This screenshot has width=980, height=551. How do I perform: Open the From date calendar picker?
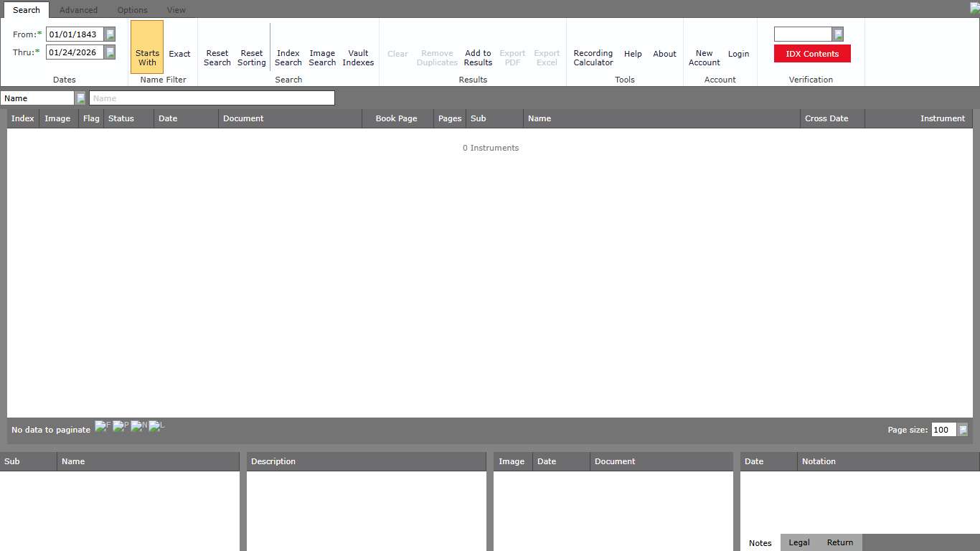[x=110, y=34]
